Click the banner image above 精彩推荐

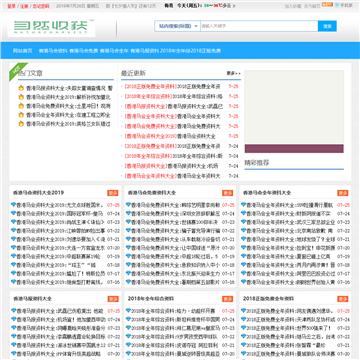tap(294, 111)
